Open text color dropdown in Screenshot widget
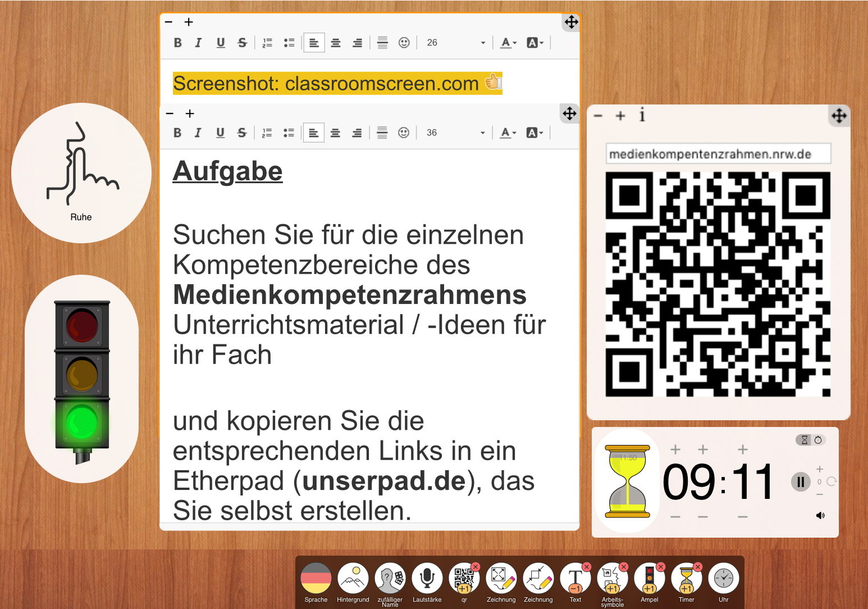Screen dimensions: 868x609 [x=509, y=43]
